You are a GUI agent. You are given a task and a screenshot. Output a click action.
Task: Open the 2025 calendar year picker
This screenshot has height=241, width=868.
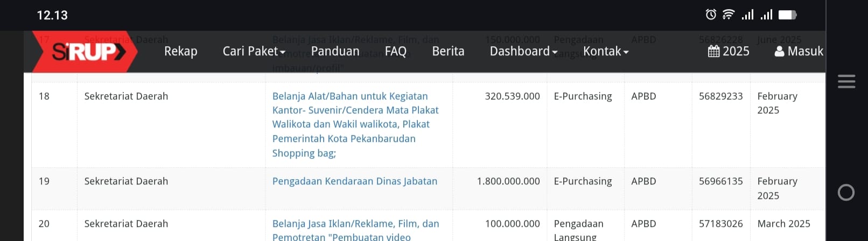(728, 51)
